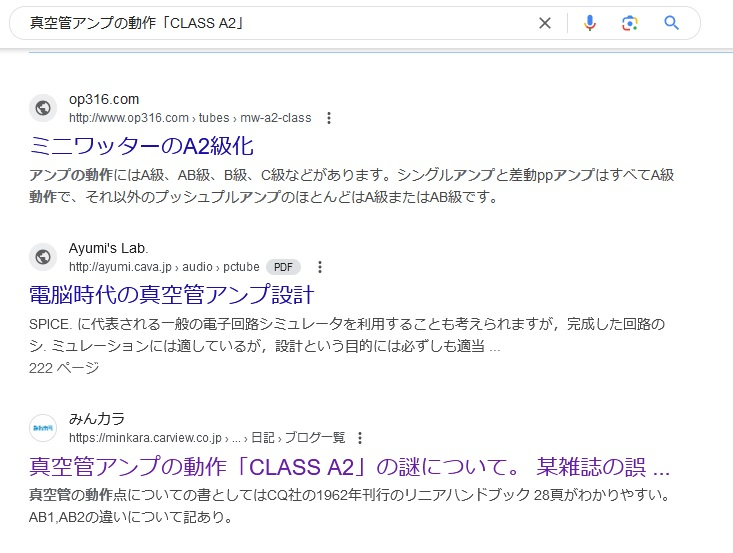Click the Ayumi's Lab globe favicon
This screenshot has height=553, width=733.
43,257
